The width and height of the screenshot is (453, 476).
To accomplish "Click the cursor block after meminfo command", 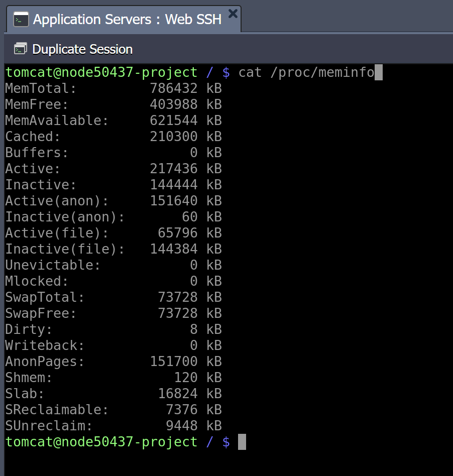I will 379,72.
